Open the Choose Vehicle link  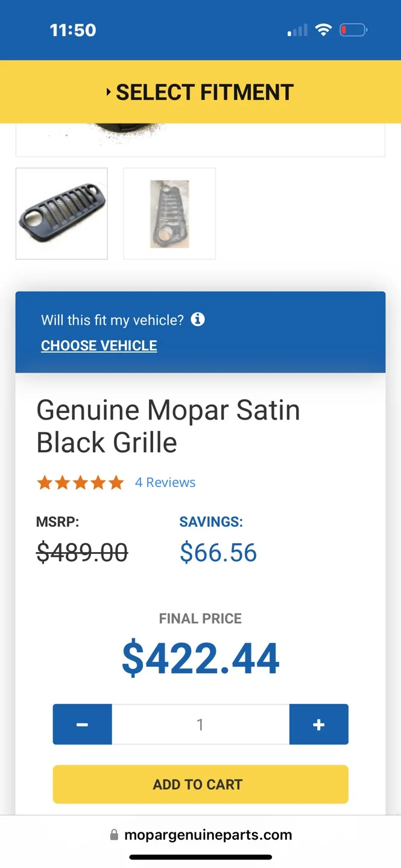click(x=99, y=345)
